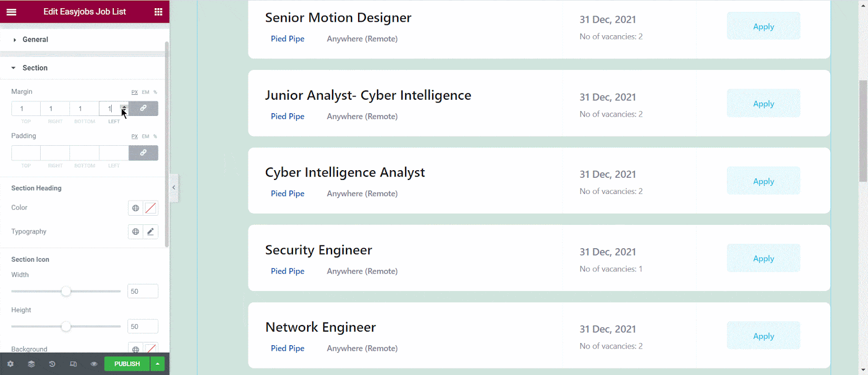Viewport: 868px width, 375px height.
Task: Open the Navigator layers icon
Action: pyautogui.click(x=31, y=364)
